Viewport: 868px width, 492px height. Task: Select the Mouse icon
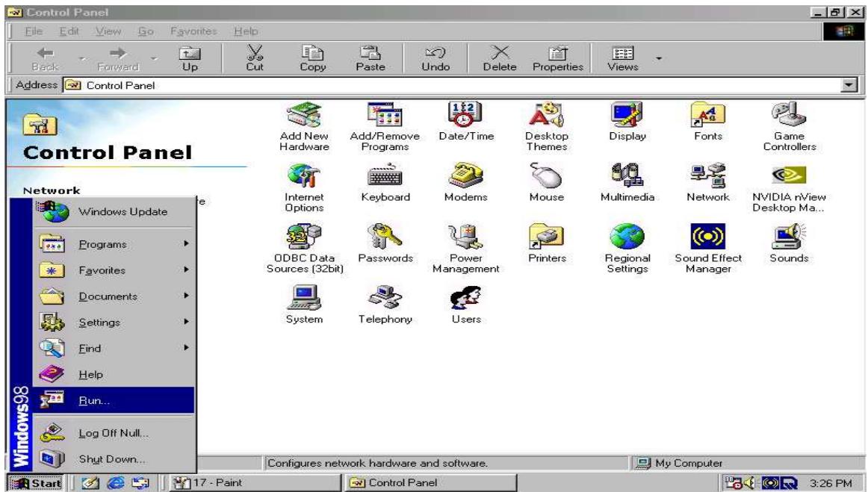click(x=546, y=183)
